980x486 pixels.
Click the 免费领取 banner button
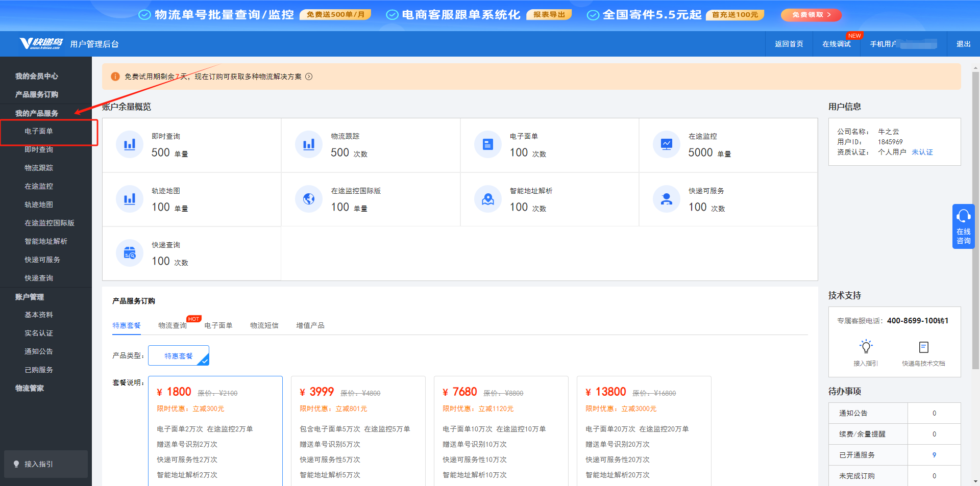coord(811,15)
